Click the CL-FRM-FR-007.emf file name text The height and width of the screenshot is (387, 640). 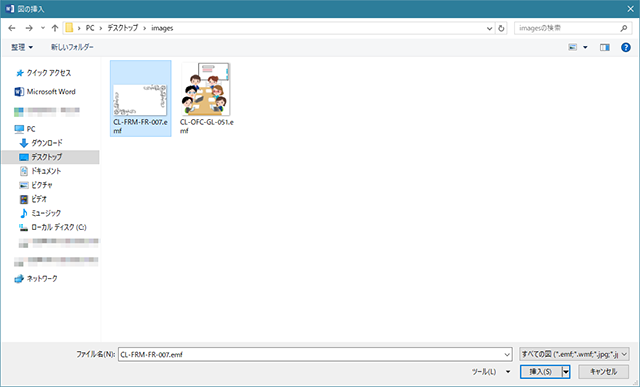click(140, 127)
